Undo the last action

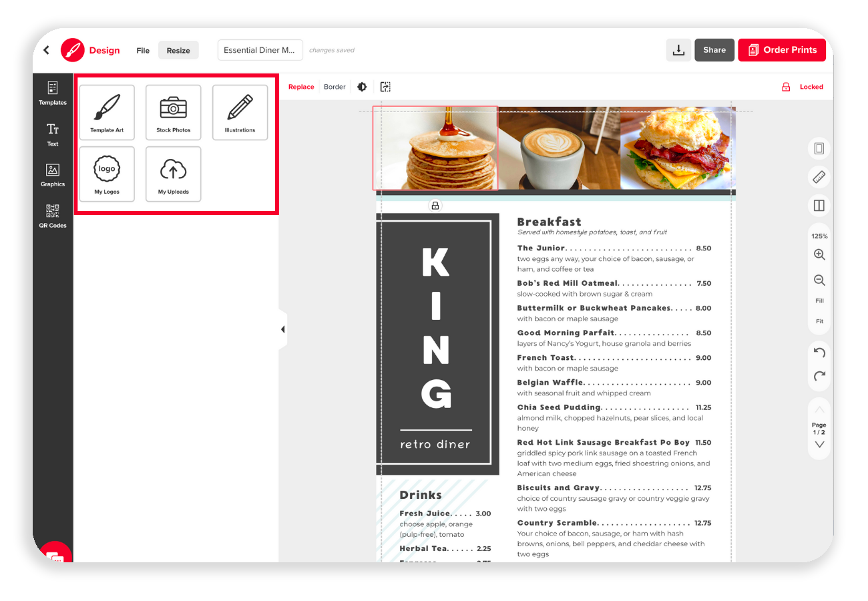coord(819,352)
